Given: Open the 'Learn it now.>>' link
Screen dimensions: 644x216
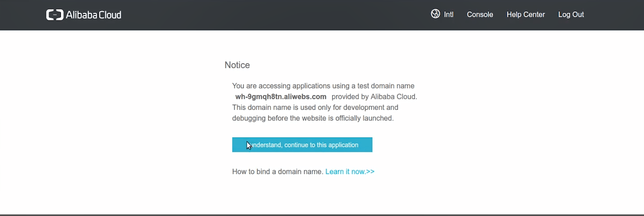Looking at the screenshot, I should coord(350,171).
